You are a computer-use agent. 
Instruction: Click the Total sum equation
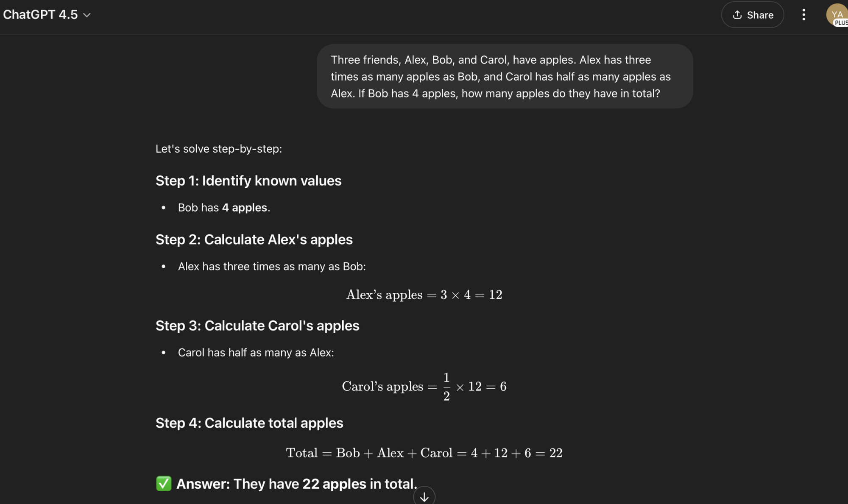point(424,453)
